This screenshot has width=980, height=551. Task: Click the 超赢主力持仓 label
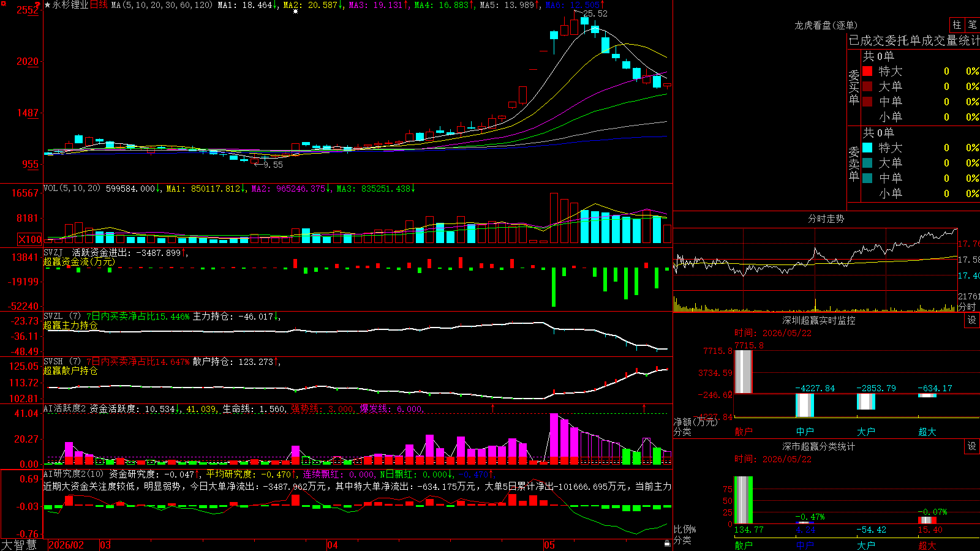[x=70, y=325]
